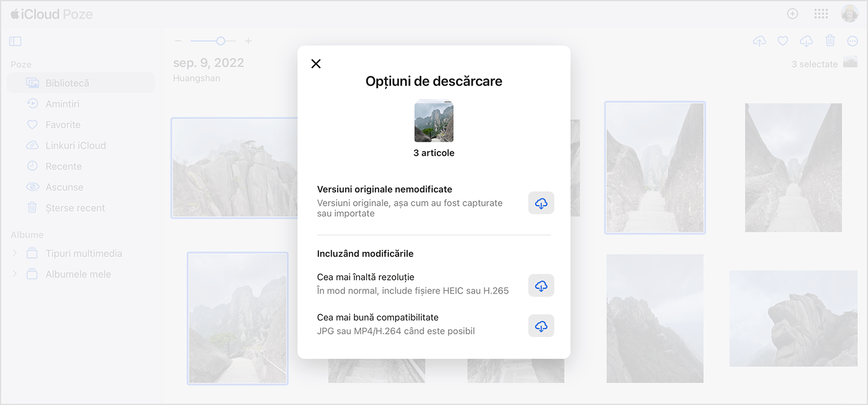Screen dimensions: 868x405
Task: Click the Incluzând modificările heading
Action: coord(365,254)
